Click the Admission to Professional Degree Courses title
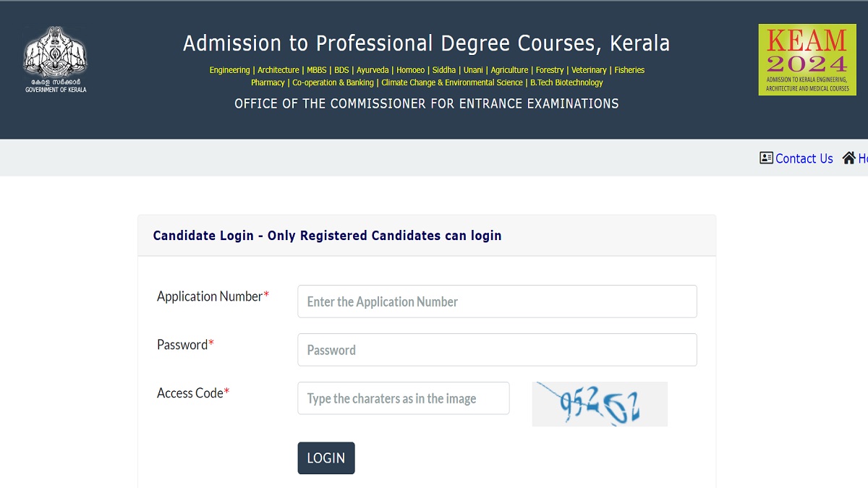This screenshot has height=488, width=868. (426, 43)
